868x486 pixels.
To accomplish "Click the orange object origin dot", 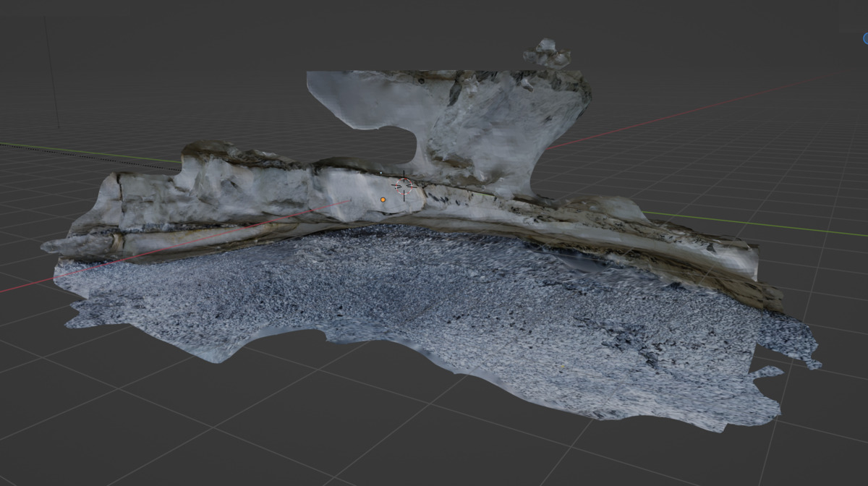I will click(383, 200).
